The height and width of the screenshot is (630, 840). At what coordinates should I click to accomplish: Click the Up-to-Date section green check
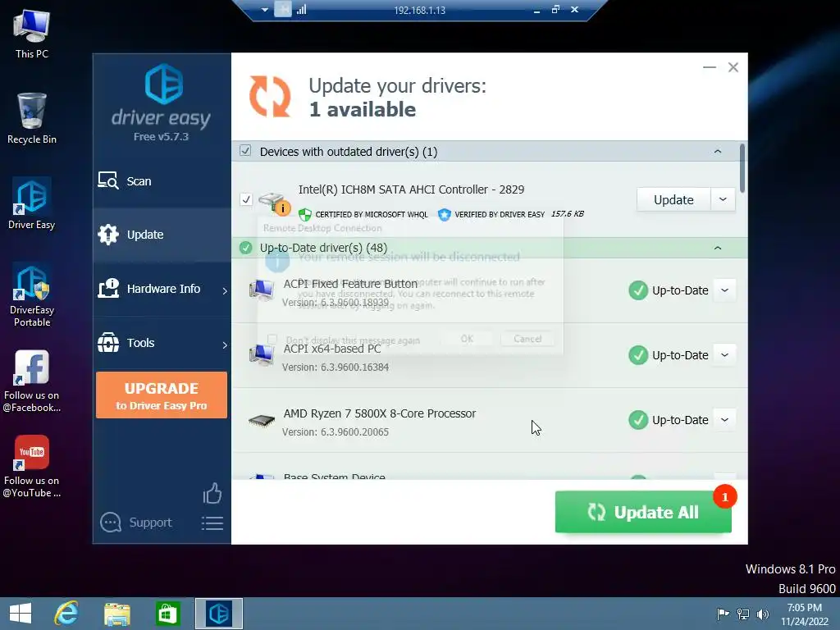246,248
